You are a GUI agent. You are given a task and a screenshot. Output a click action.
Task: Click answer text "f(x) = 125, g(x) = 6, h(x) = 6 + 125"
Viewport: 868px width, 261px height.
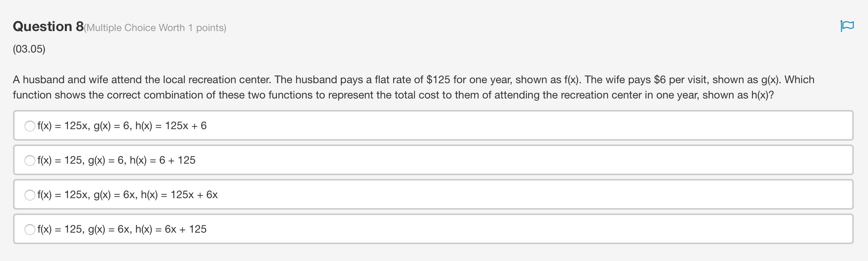click(116, 161)
